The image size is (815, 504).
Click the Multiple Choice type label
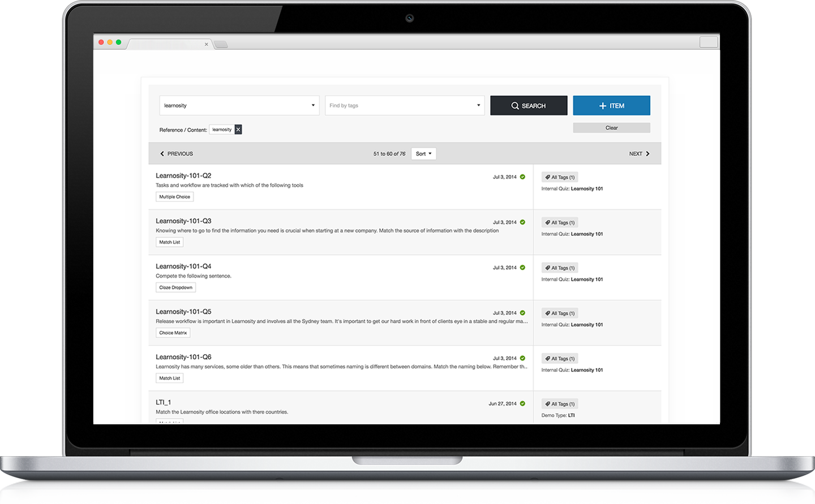(175, 197)
